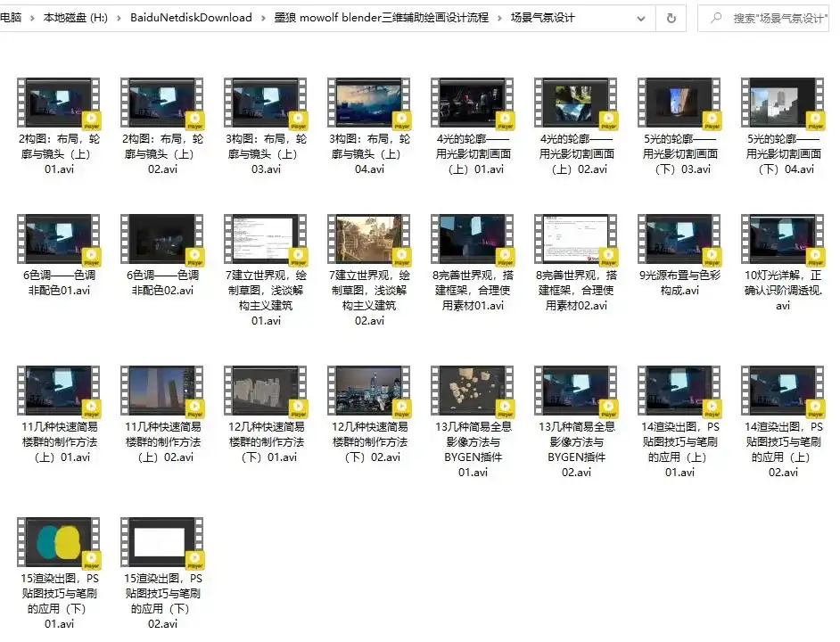This screenshot has width=840, height=642.
Task: Click the refresh icon in the address bar
Action: (x=670, y=18)
